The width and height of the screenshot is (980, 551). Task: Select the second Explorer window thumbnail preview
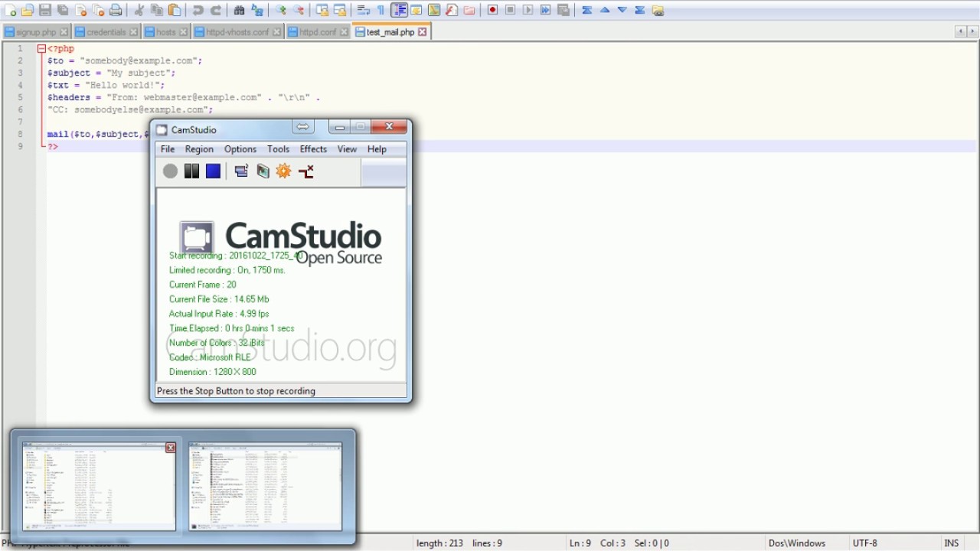[x=265, y=485]
